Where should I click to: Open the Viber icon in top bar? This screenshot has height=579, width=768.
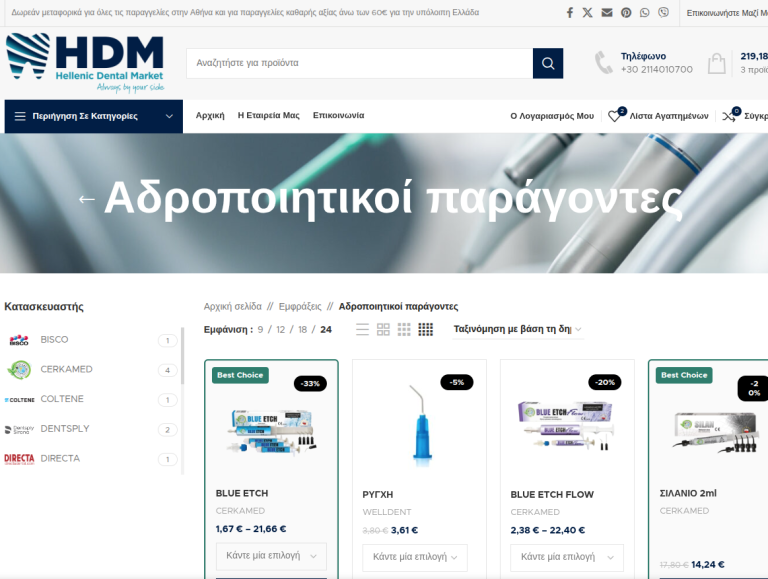coord(663,13)
